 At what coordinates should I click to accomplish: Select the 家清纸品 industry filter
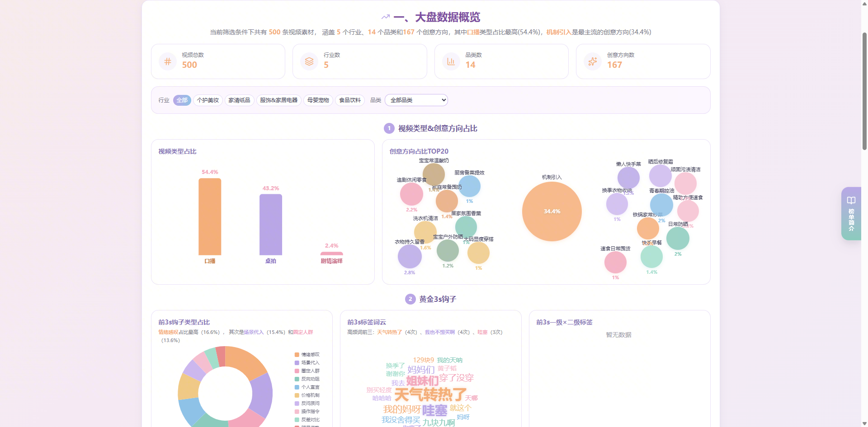(x=239, y=100)
